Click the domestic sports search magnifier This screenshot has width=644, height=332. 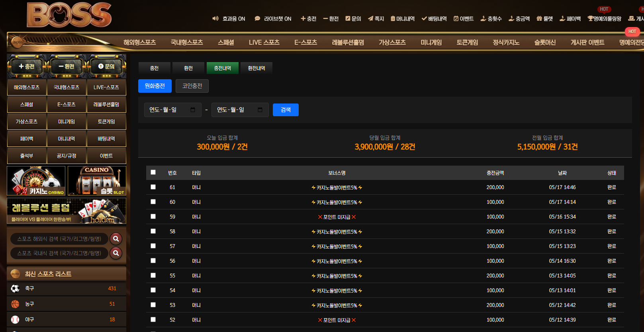tap(116, 253)
